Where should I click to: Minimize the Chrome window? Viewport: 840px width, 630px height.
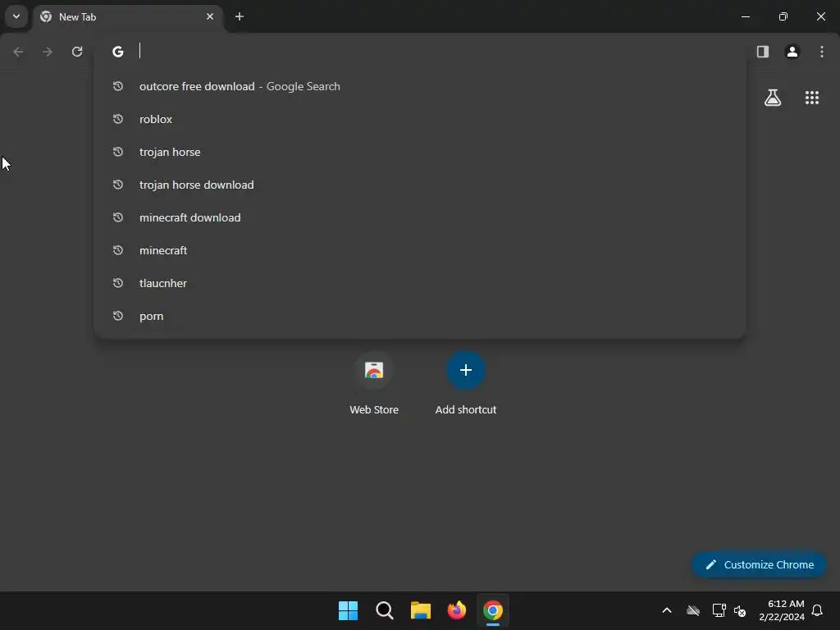746,16
